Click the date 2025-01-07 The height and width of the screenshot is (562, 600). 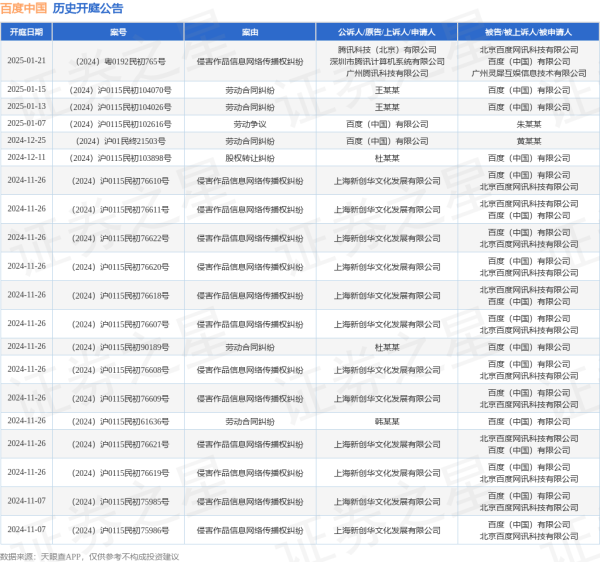point(26,124)
